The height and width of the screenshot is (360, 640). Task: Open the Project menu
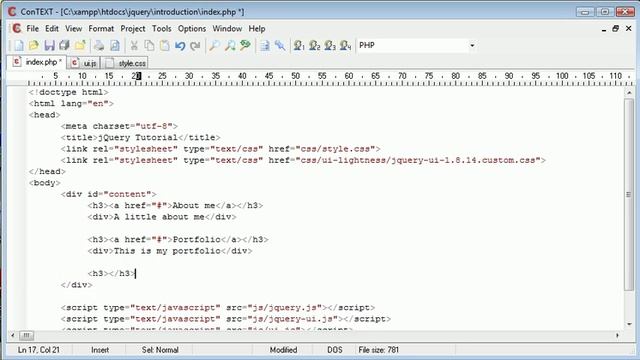pyautogui.click(x=133, y=29)
